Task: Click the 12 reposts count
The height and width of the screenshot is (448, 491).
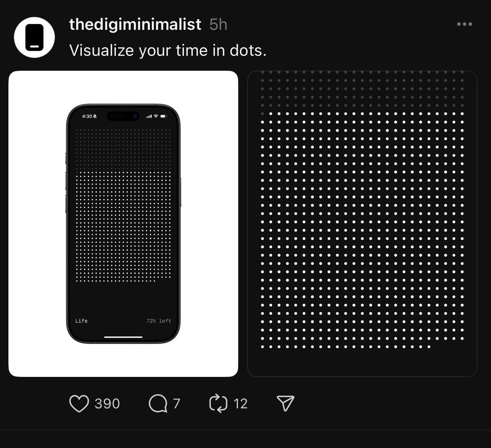Action: tap(241, 404)
